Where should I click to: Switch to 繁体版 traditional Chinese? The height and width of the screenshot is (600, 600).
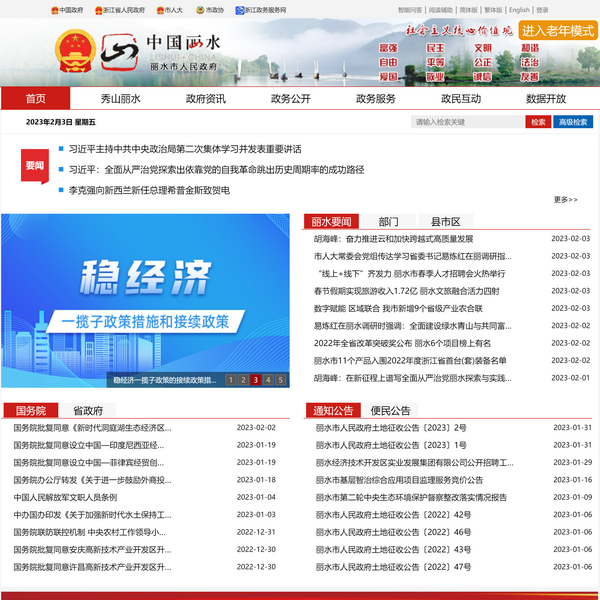[x=493, y=9]
